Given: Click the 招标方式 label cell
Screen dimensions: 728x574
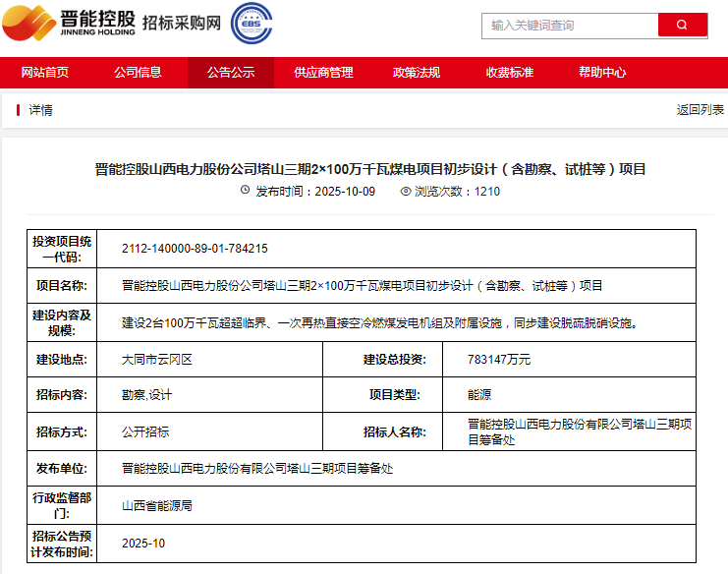Looking at the screenshot, I should (62, 431).
